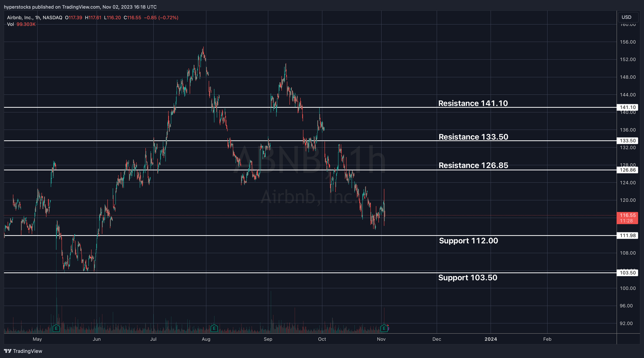Click the TradingView logo at bottom left
The height and width of the screenshot is (358, 644).
click(x=23, y=351)
